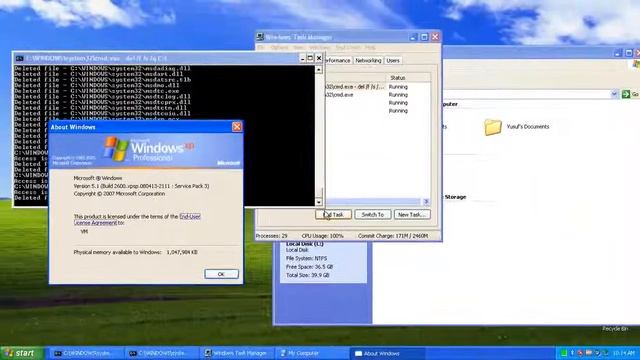Close the Task Manager window
Image resolution: width=640 pixels, height=360 pixels.
pyautogui.click(x=435, y=37)
